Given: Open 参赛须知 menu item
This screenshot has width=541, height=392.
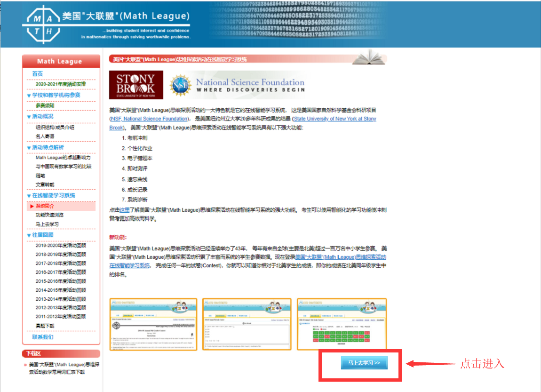Looking at the screenshot, I should tap(45, 105).
